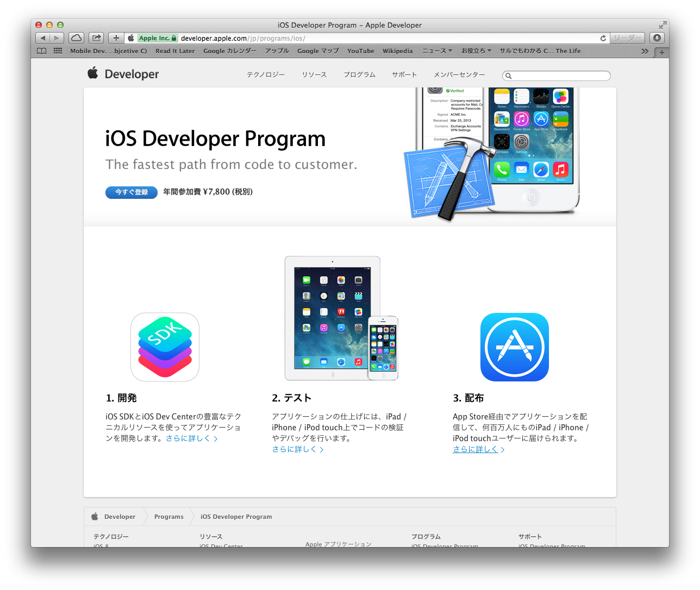Click the plus add-bookmark button
The width and height of the screenshot is (700, 590).
point(116,38)
